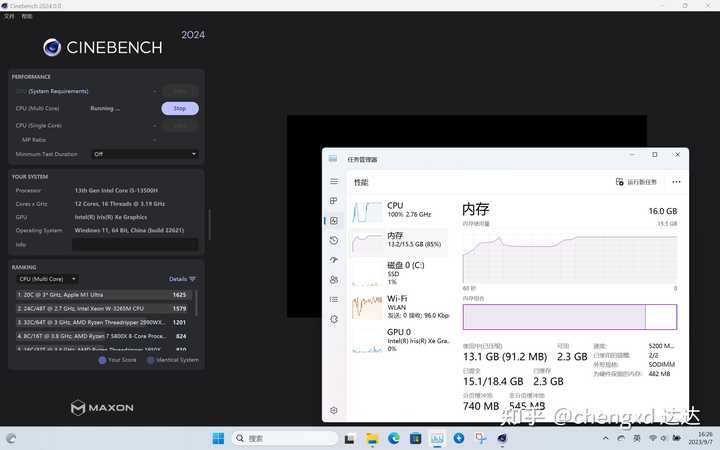Launch Microsoft Edge from taskbar
The height and width of the screenshot is (450, 720).
pyautogui.click(x=394, y=439)
